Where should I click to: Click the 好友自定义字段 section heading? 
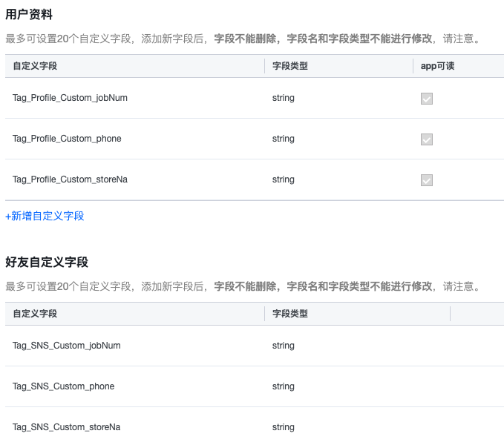[x=47, y=263]
